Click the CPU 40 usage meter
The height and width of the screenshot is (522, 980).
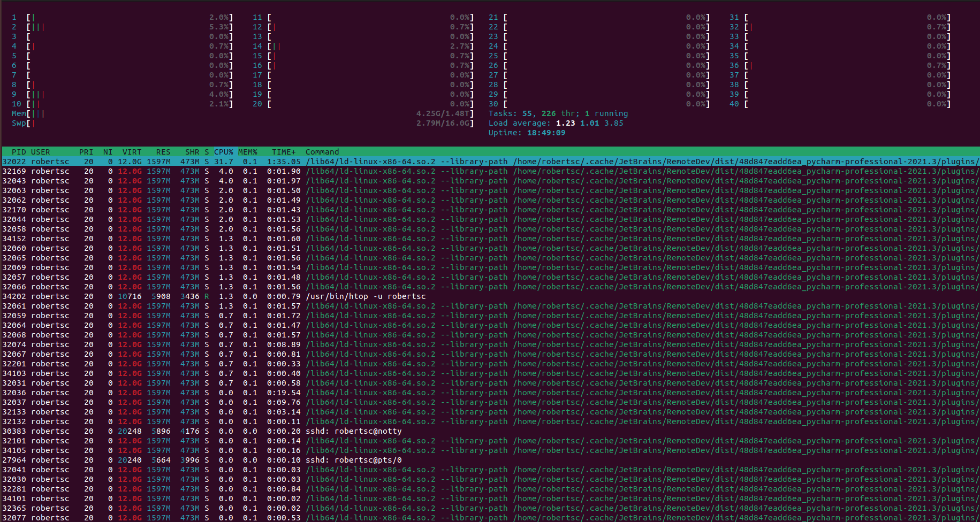[840, 104]
